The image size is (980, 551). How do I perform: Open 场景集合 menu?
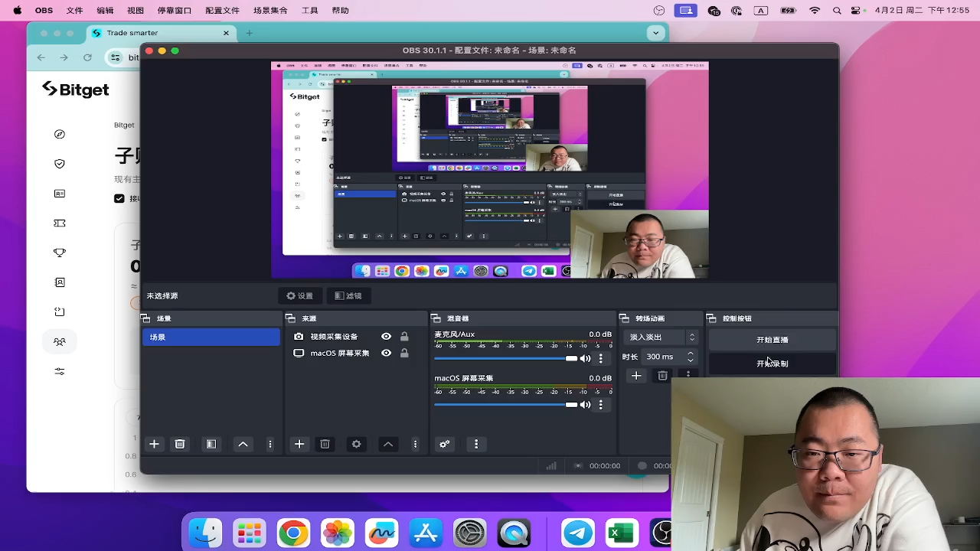pyautogui.click(x=270, y=11)
